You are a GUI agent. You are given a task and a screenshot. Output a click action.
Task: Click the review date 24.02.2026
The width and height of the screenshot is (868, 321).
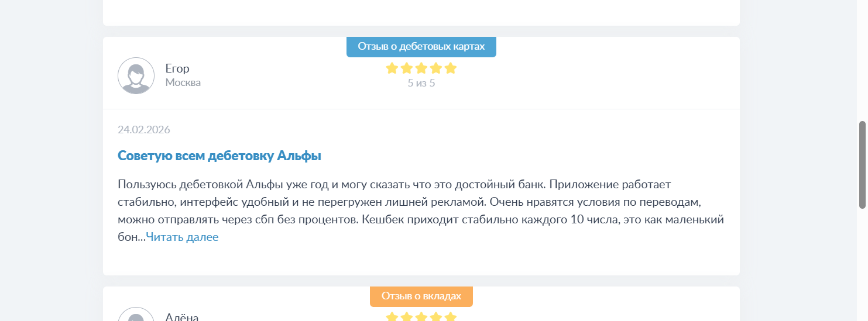144,130
